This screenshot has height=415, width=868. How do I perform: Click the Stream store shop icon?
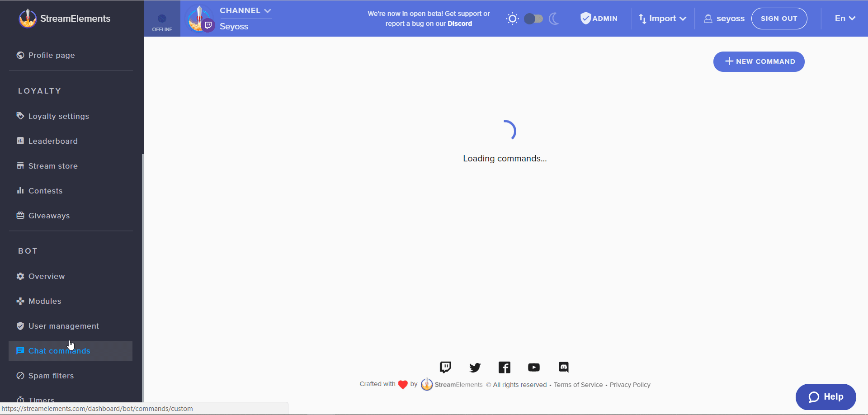pos(20,165)
